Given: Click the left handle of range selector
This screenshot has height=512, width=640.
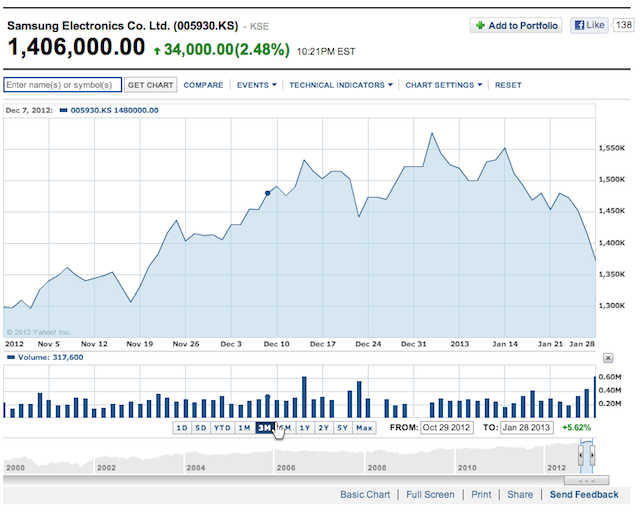Looking at the screenshot, I should pos(581,455).
